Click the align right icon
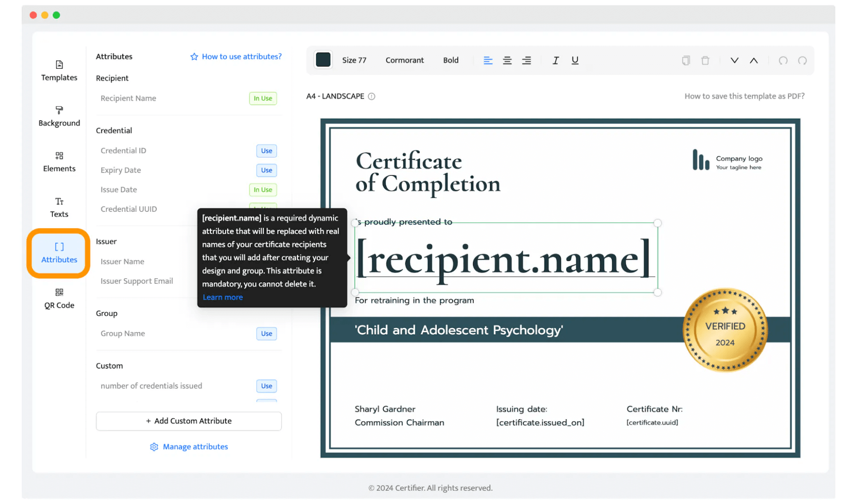This screenshot has height=504, width=857. pyautogui.click(x=527, y=60)
